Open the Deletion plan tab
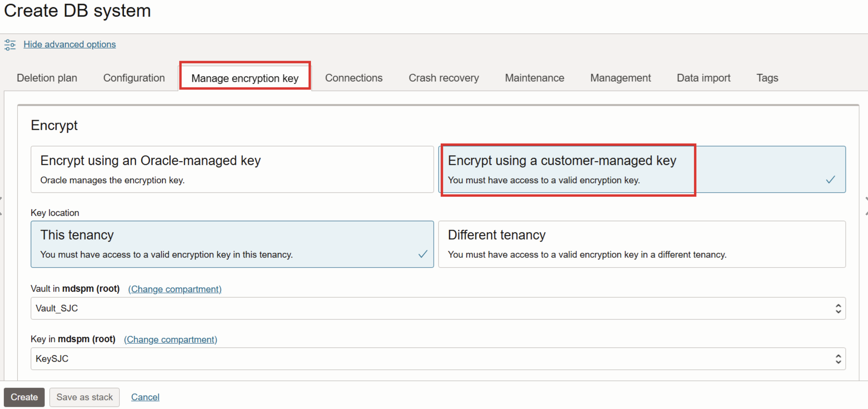 click(x=47, y=78)
